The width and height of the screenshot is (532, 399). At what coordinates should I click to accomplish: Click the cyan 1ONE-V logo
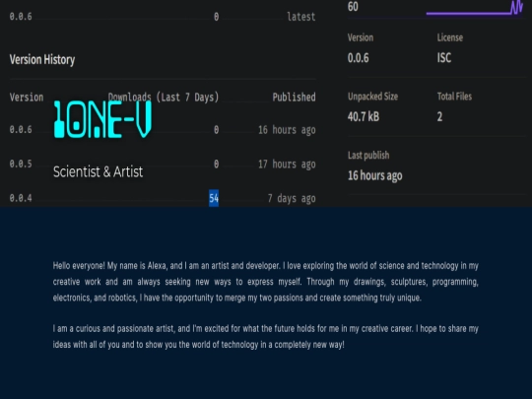point(102,119)
